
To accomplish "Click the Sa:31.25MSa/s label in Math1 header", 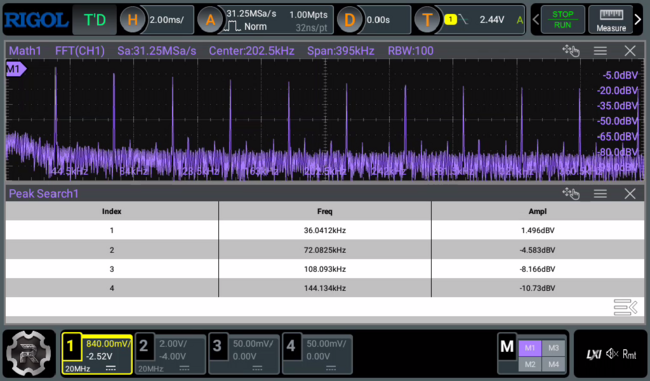I will pos(157,51).
